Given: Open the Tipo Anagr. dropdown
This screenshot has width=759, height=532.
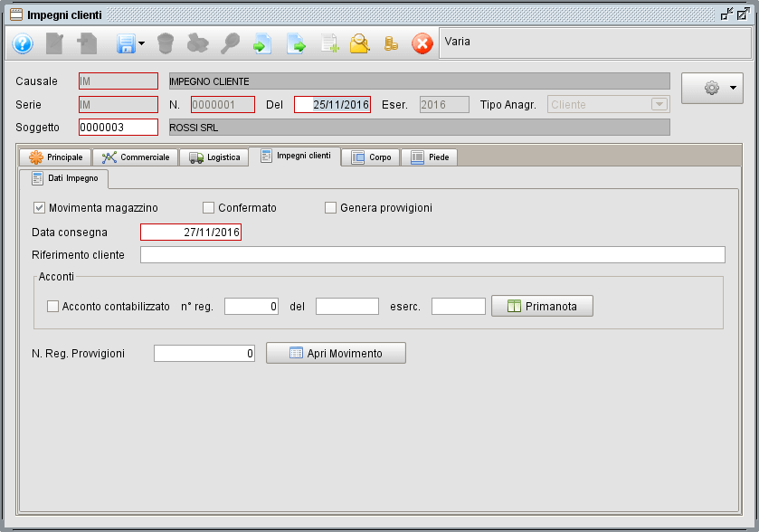Looking at the screenshot, I should [x=661, y=104].
